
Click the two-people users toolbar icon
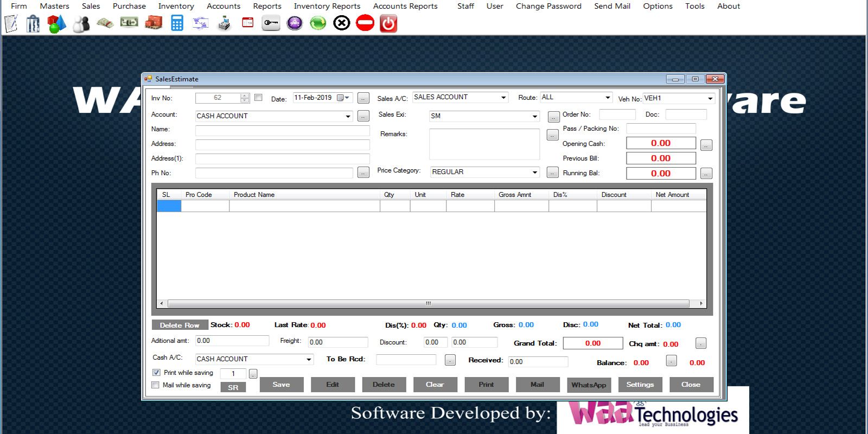coord(81,23)
